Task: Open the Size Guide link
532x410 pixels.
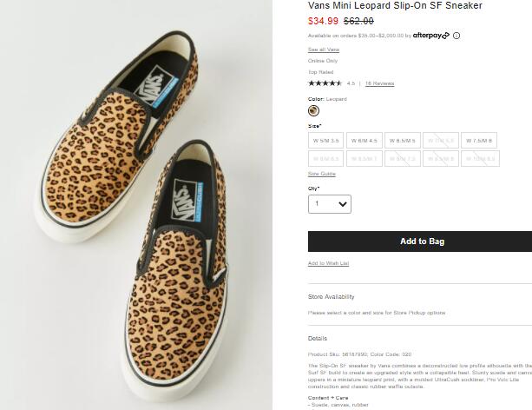Action: 321,174
